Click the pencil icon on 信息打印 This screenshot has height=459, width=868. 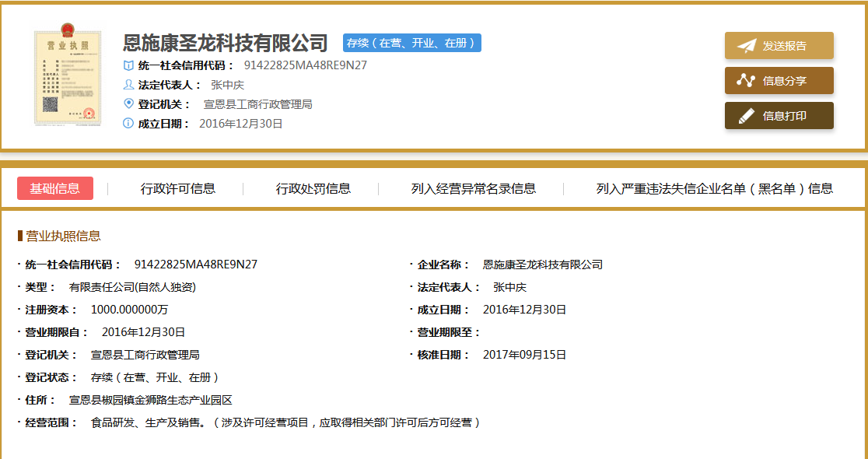point(747,116)
